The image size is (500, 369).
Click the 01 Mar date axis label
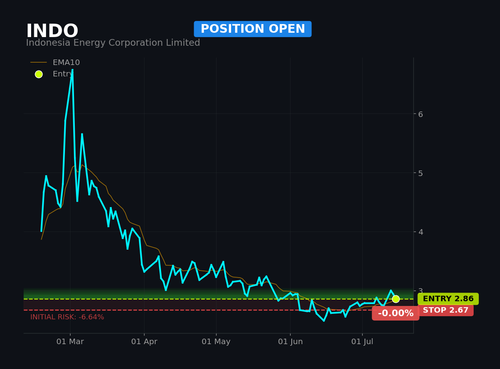70,342
